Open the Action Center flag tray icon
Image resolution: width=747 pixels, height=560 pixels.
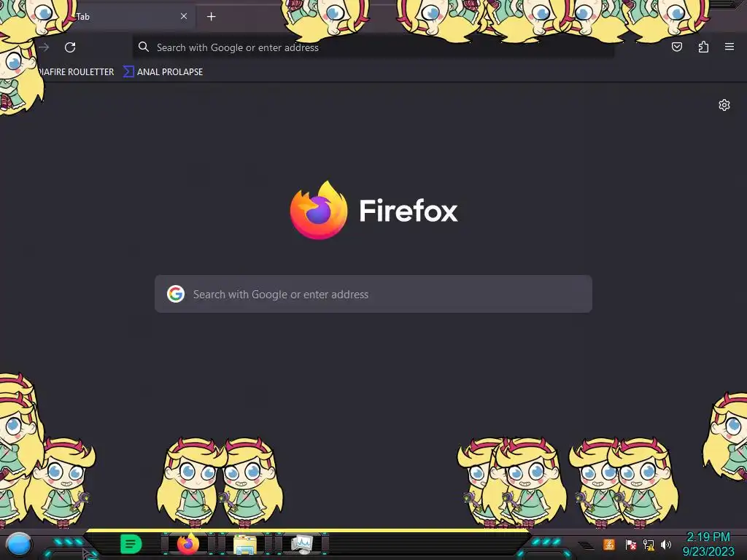tap(631, 544)
